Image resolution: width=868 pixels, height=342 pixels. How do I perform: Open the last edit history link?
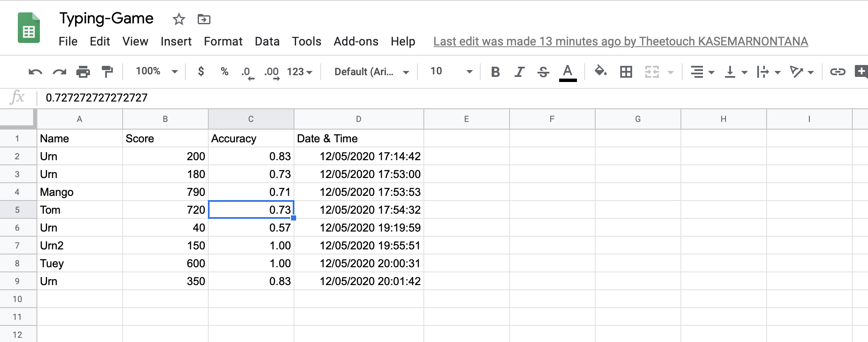point(621,41)
